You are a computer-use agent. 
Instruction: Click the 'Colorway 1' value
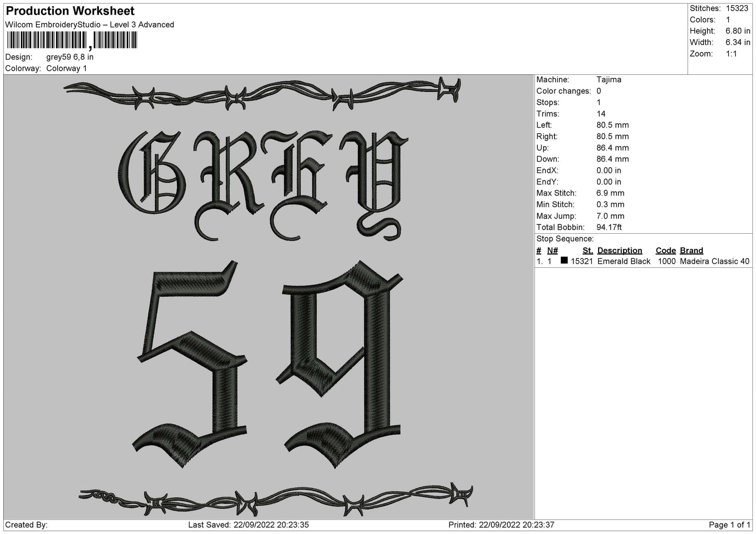tap(67, 69)
